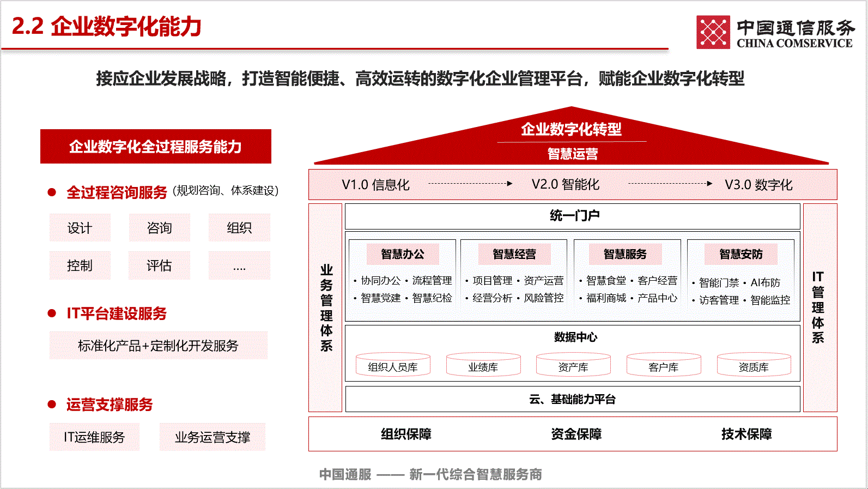
Task: Click the box with four dots
Action: [x=239, y=265]
